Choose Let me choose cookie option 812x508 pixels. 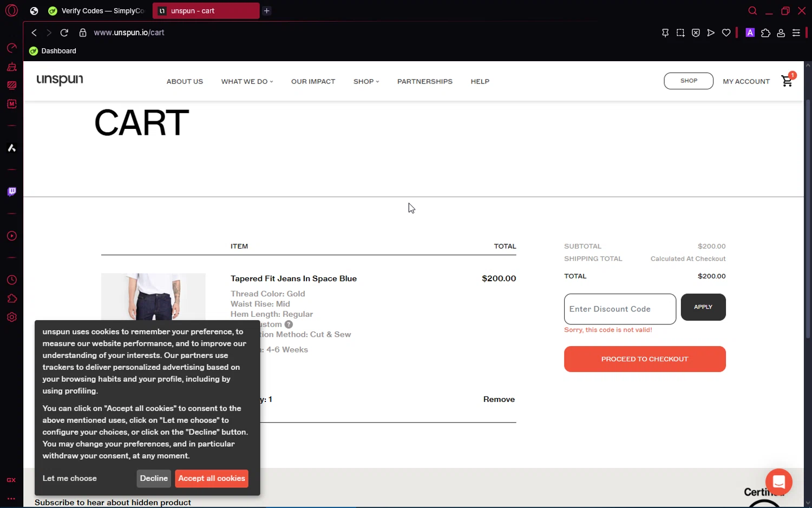70,479
